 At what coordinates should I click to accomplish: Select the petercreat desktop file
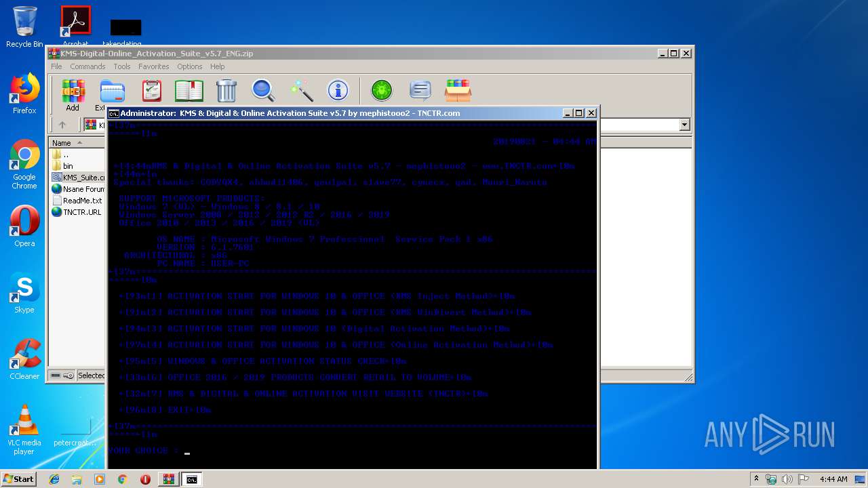pos(75,431)
